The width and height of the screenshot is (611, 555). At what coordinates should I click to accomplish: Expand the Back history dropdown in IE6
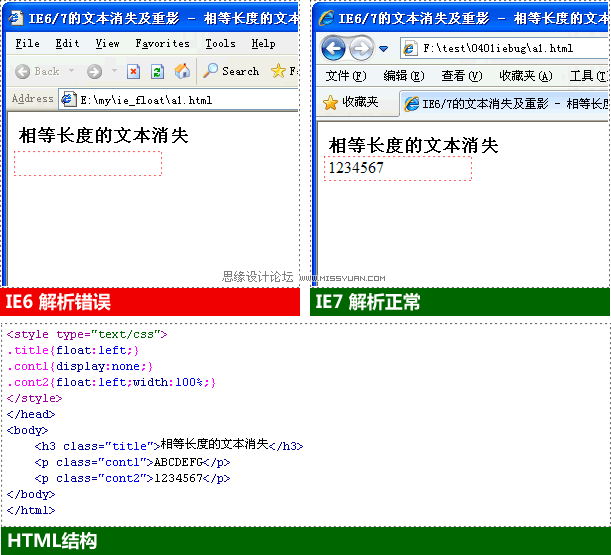(x=71, y=71)
